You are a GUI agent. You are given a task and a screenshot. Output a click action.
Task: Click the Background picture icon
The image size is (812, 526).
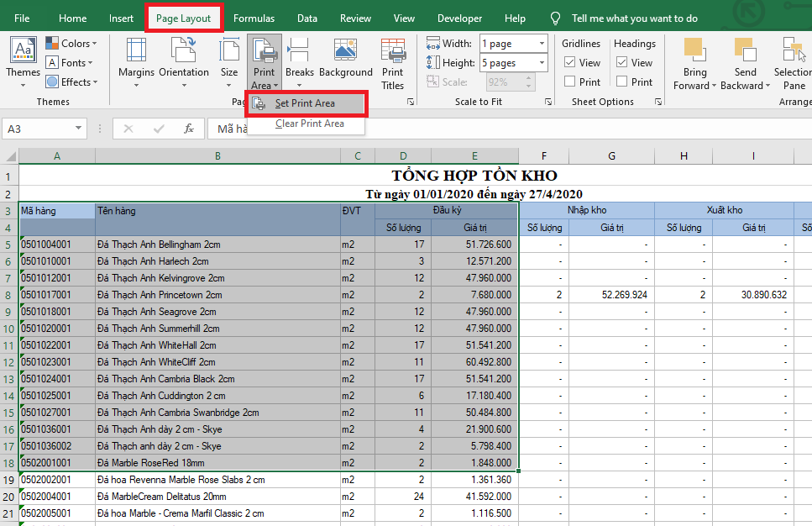click(x=345, y=51)
